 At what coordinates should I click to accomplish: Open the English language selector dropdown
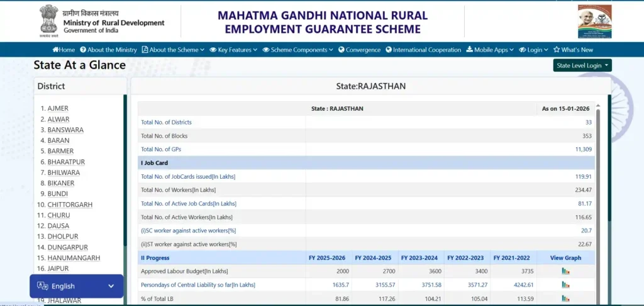(x=76, y=286)
